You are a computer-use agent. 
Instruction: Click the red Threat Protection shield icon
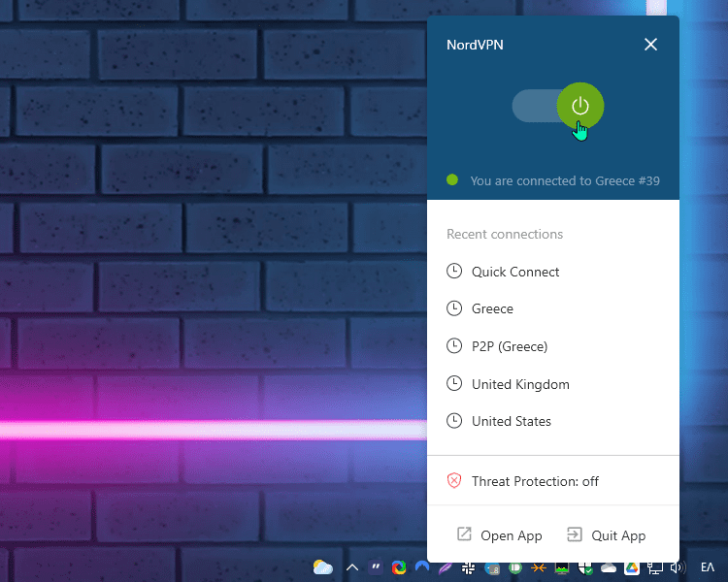coord(454,480)
